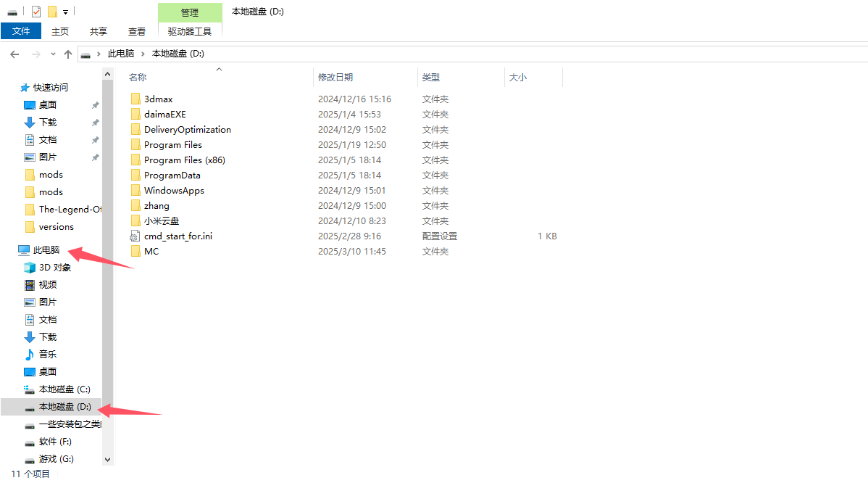Image resolution: width=868 pixels, height=483 pixels.
Task: Click the New folder icon in title bar
Action: point(52,12)
